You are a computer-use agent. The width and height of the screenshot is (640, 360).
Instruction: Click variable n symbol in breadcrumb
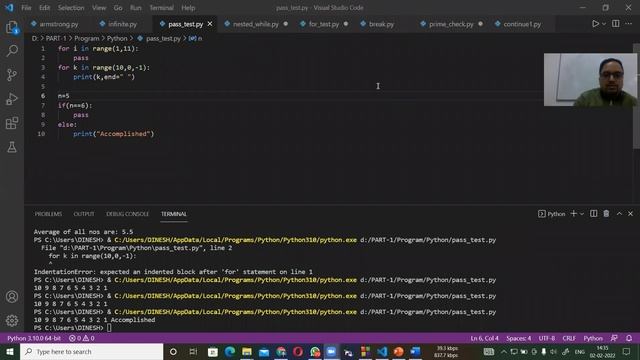pos(196,38)
